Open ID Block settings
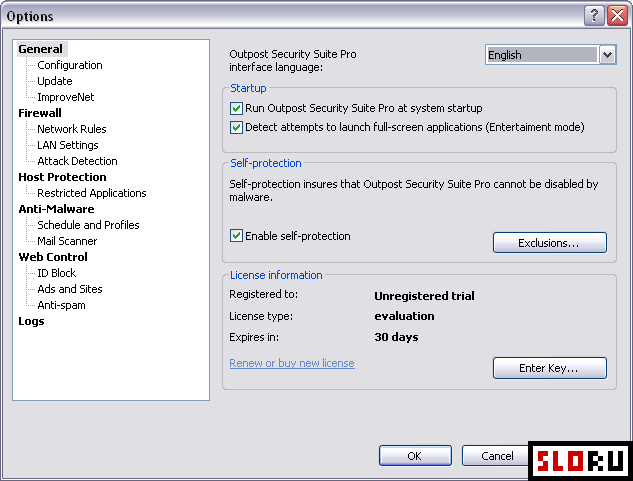 [x=57, y=273]
